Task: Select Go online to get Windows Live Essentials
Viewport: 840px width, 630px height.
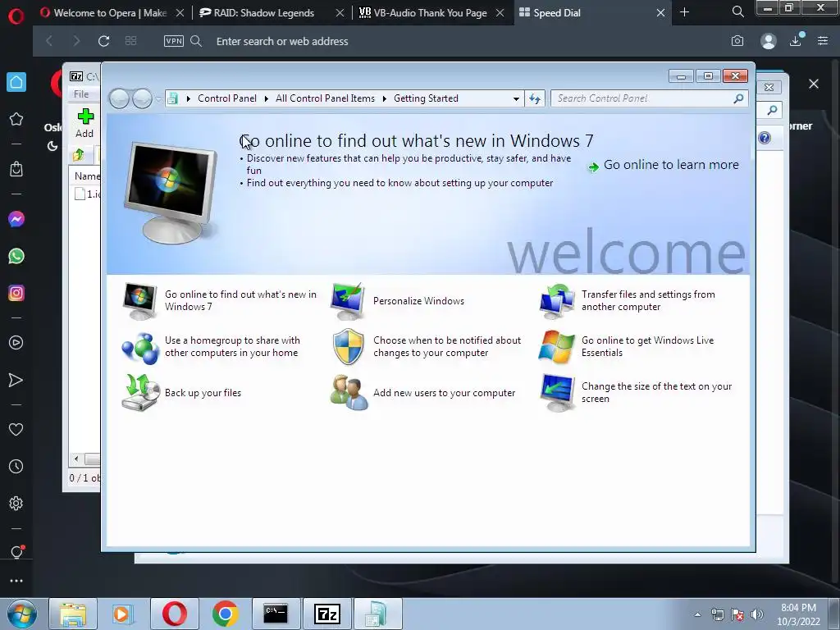Action: (628, 347)
